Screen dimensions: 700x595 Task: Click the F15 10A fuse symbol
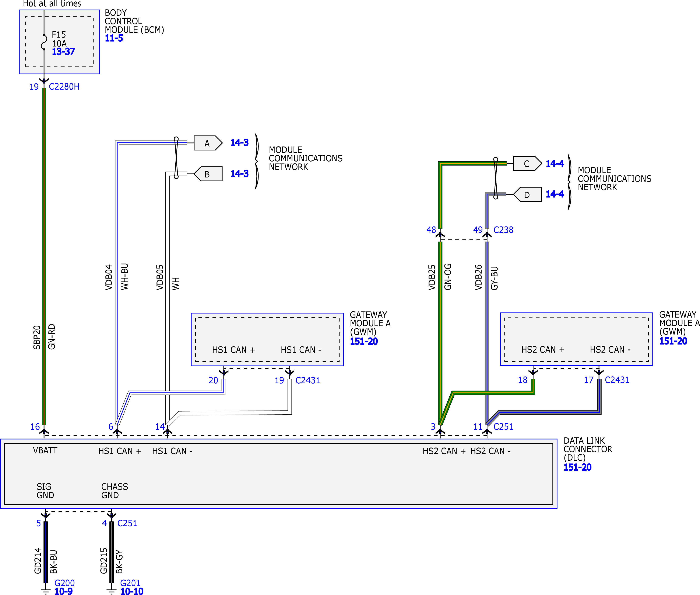(x=44, y=42)
